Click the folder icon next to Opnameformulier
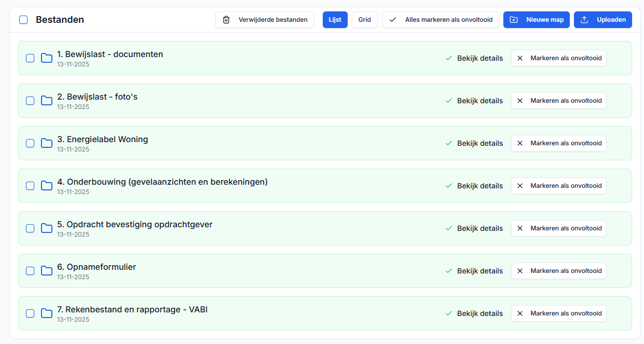644x344 pixels. point(47,271)
